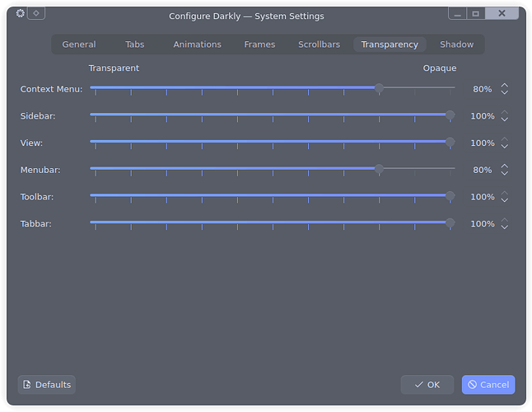Confirm changes with the OK button

pyautogui.click(x=427, y=385)
